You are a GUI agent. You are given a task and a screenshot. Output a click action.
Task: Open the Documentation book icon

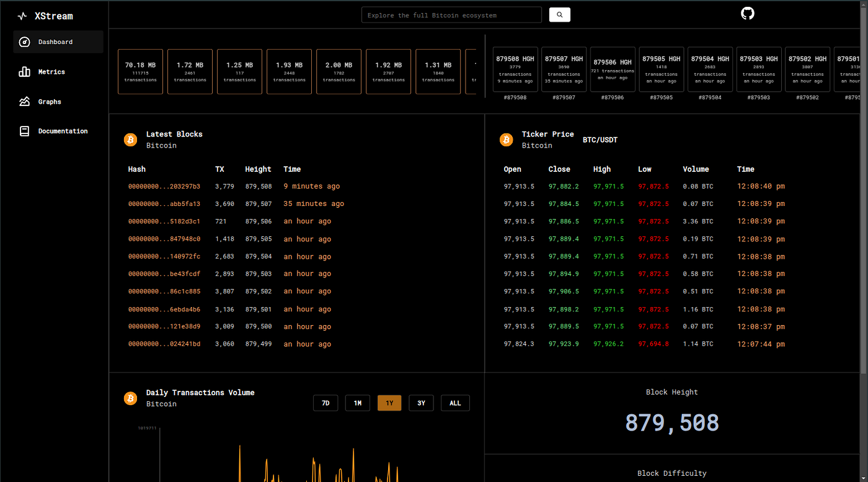(x=25, y=132)
